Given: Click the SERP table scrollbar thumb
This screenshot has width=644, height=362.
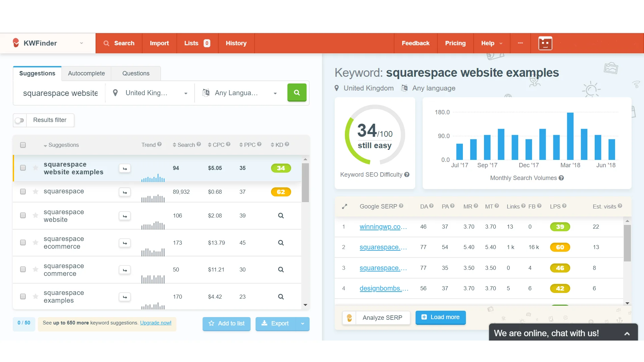Looking at the screenshot, I should pyautogui.click(x=627, y=243).
